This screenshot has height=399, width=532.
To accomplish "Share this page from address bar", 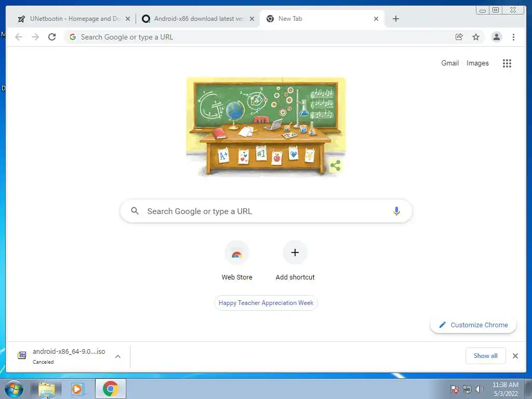I will (x=459, y=37).
